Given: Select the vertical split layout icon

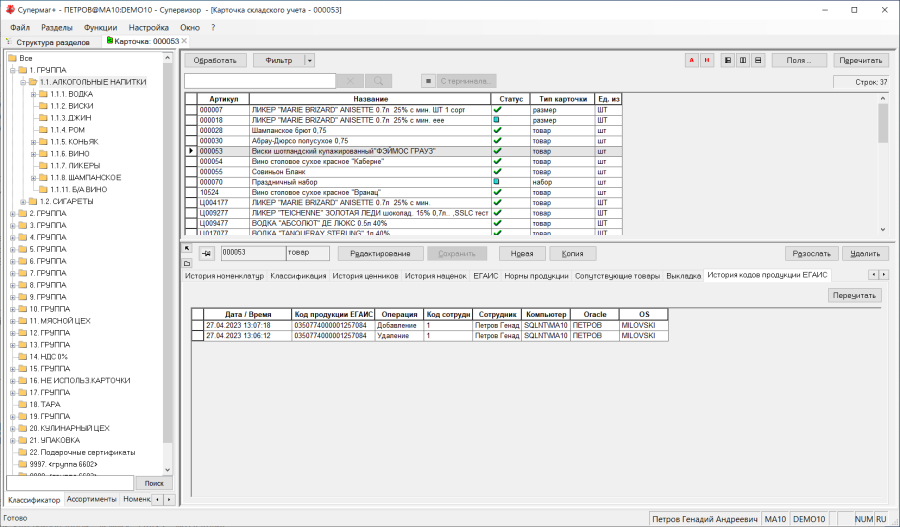Looking at the screenshot, I should point(743,60).
